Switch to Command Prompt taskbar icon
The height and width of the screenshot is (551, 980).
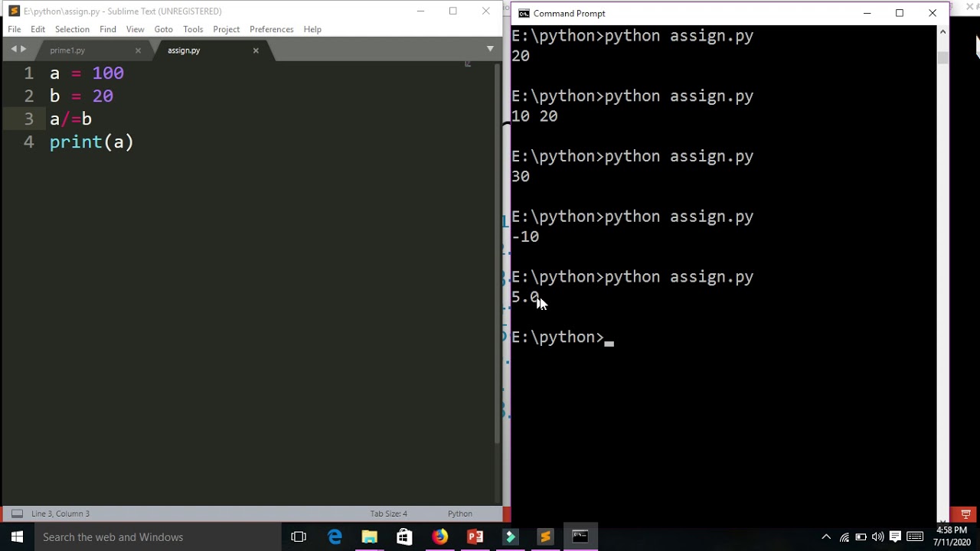point(580,537)
